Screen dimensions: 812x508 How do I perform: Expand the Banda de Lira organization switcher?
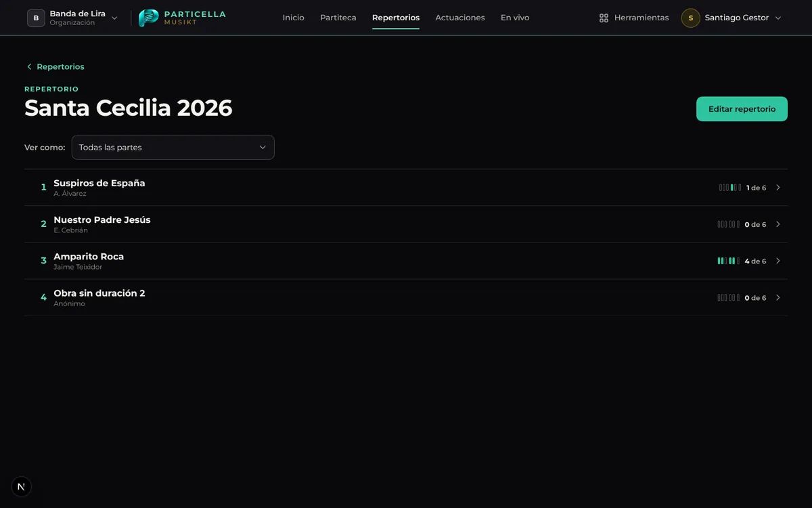pos(114,18)
